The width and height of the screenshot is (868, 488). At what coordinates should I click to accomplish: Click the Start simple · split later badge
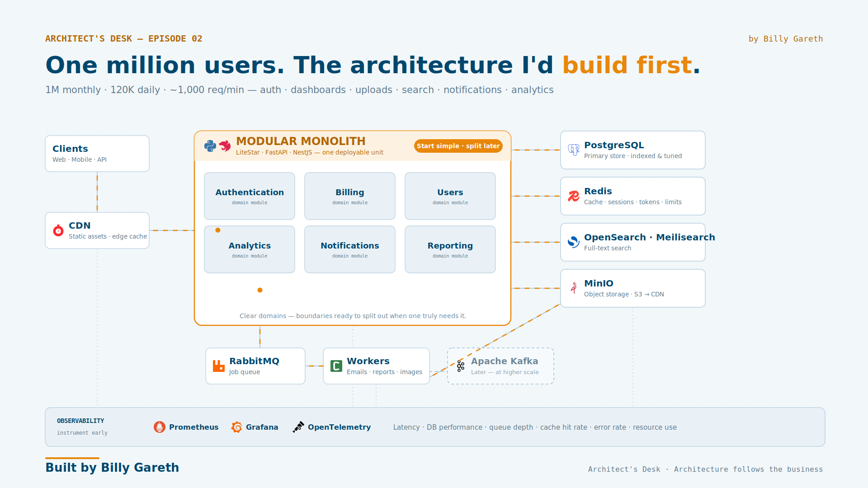click(458, 146)
